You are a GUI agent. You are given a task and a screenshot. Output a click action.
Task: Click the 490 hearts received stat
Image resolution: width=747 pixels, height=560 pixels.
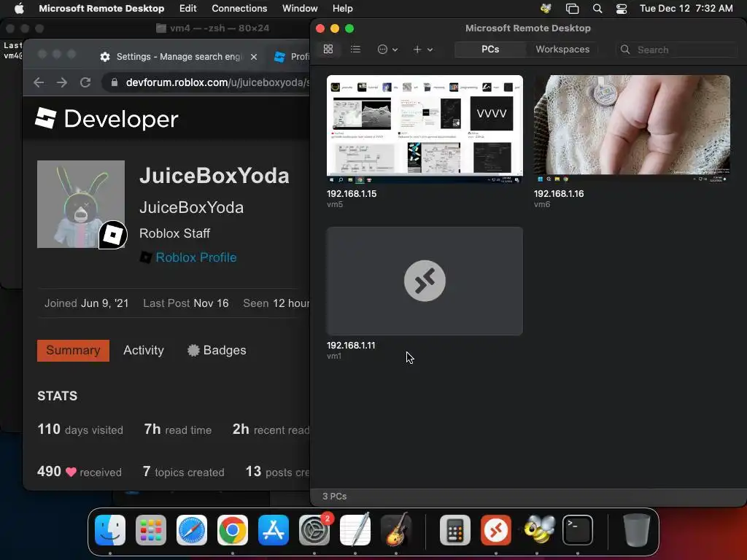(79, 472)
